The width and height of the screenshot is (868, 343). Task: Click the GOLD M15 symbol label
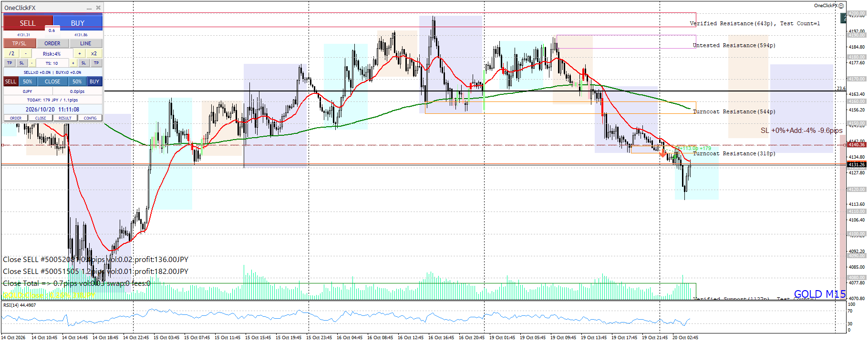point(820,294)
